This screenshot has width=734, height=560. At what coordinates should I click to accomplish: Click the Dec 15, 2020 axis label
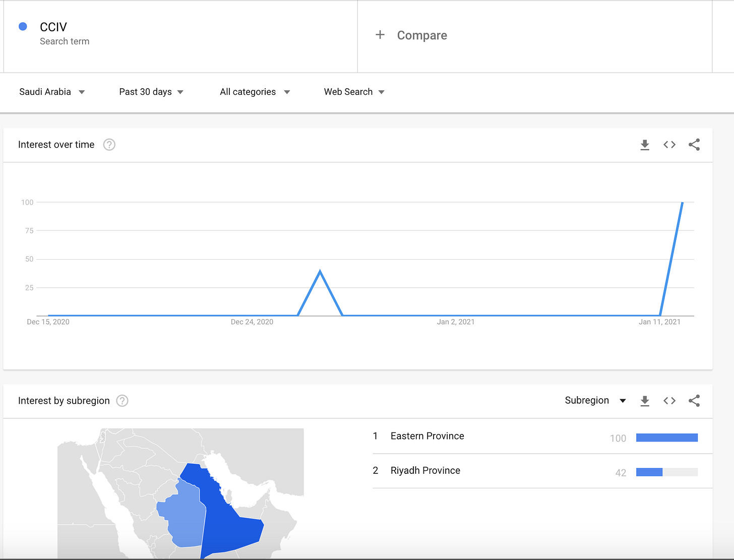point(48,322)
